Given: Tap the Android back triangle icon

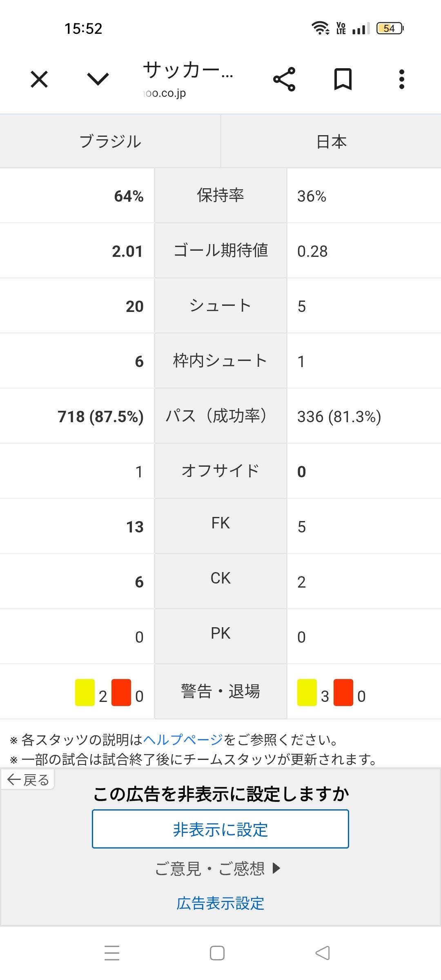Looking at the screenshot, I should tap(323, 953).
